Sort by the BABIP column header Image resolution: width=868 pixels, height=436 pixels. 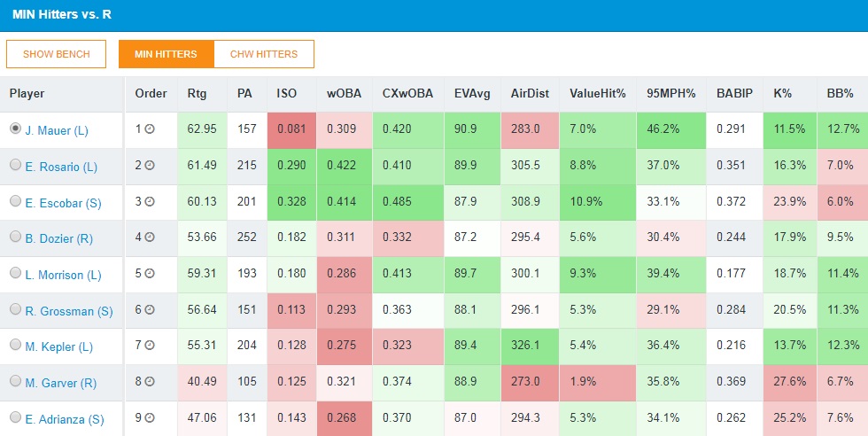click(x=734, y=94)
